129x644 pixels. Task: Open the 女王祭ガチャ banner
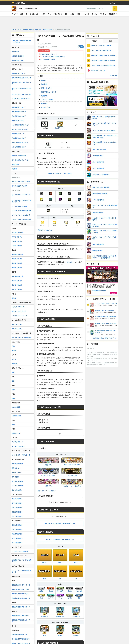[x=48, y=481]
